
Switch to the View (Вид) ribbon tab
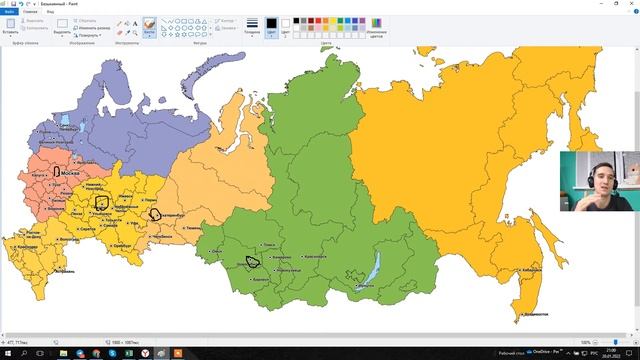click(x=50, y=11)
